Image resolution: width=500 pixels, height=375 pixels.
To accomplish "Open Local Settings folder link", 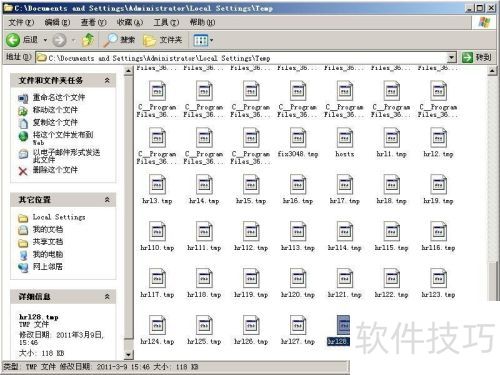I will 59,217.
